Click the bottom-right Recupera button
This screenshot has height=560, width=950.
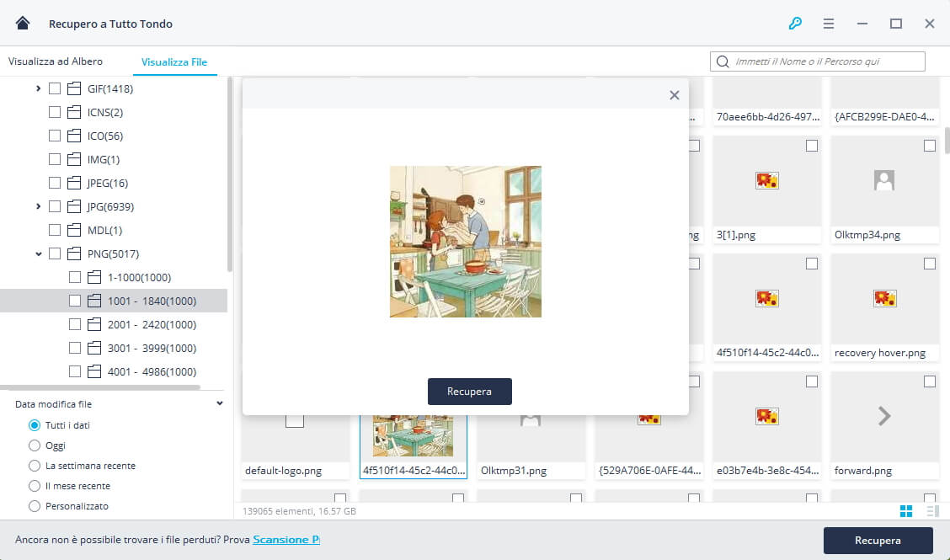click(x=878, y=540)
